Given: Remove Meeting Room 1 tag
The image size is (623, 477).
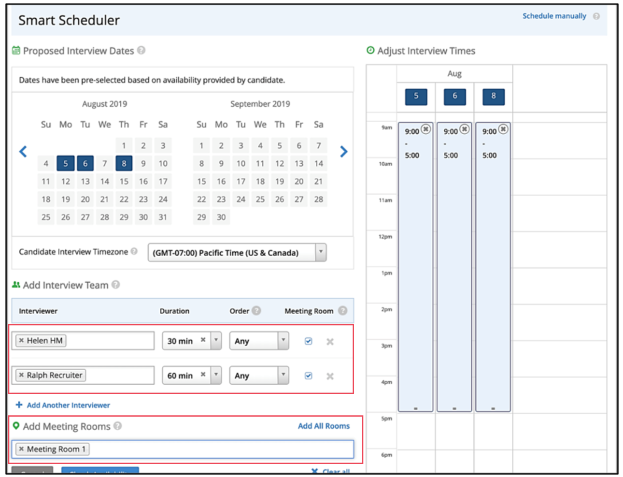Looking at the screenshot, I should [21, 449].
